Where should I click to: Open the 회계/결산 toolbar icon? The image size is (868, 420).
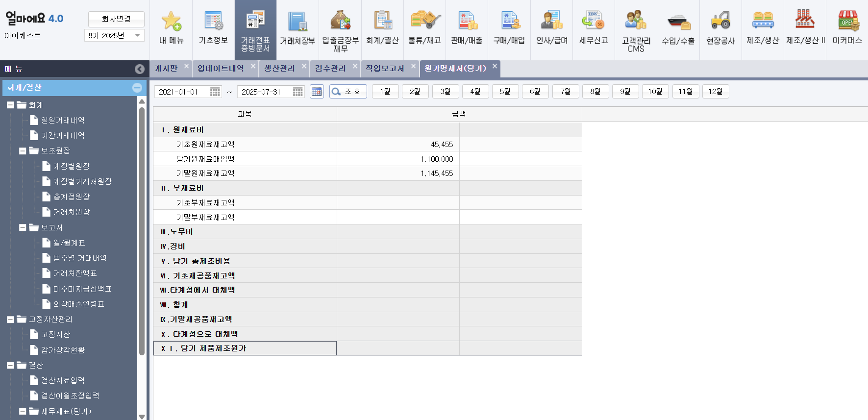382,21
